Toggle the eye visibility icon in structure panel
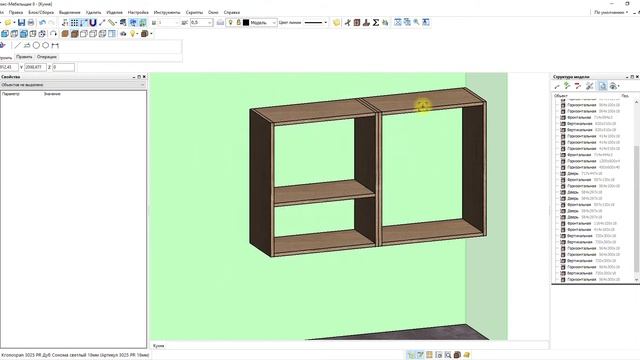 pos(612,86)
